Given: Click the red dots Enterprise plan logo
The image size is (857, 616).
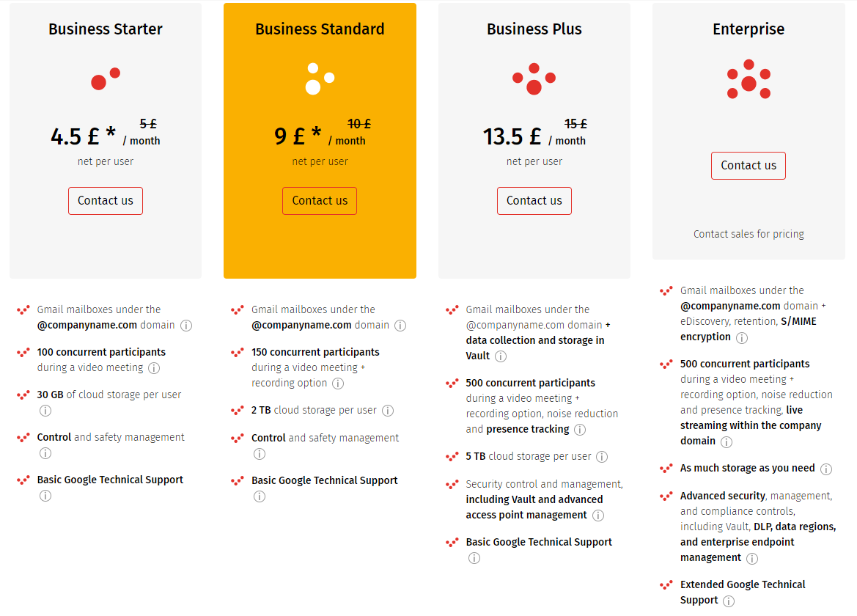Looking at the screenshot, I should point(749,79).
